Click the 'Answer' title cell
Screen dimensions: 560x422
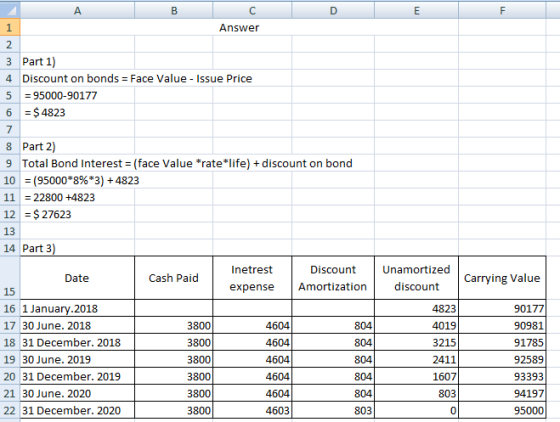coord(239,27)
